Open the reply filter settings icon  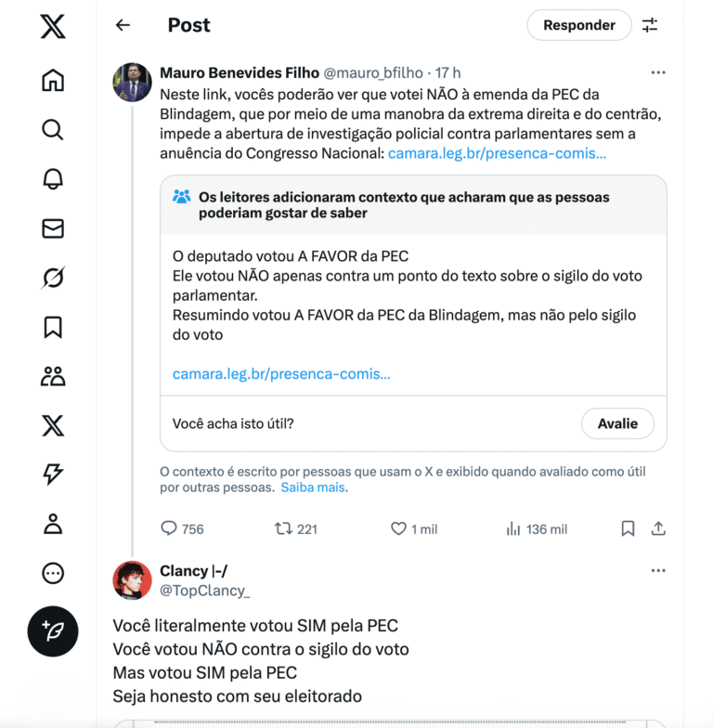650,25
